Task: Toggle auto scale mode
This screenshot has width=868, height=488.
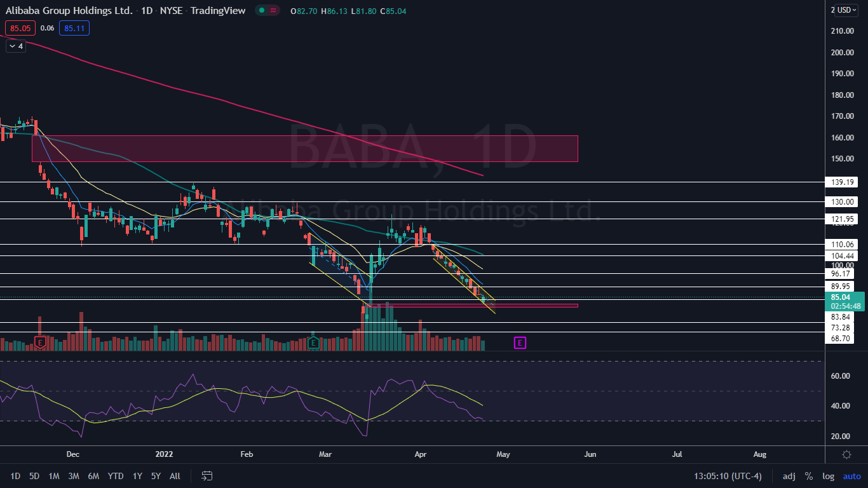Action: (x=851, y=476)
